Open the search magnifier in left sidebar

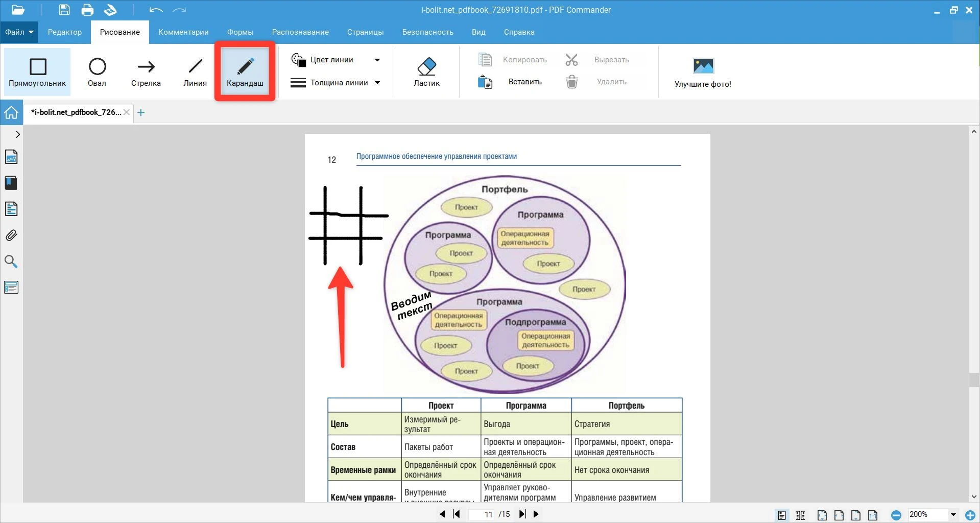[11, 261]
